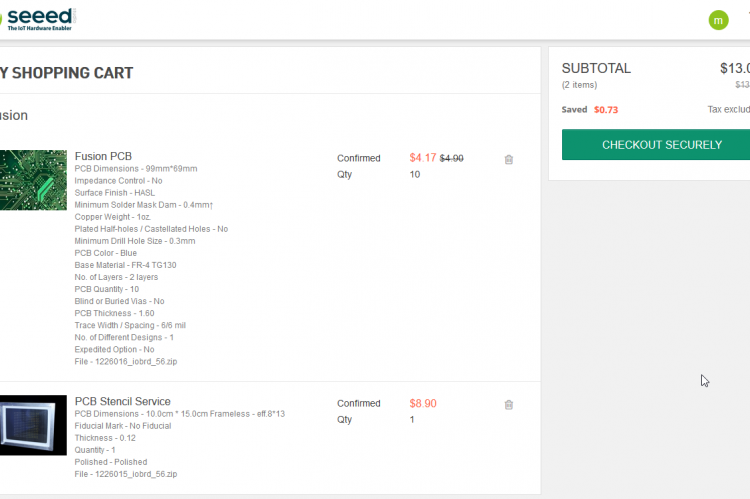Screen dimensions: 750x499
Task: Select the struck-through $4.90 price
Action: click(452, 158)
